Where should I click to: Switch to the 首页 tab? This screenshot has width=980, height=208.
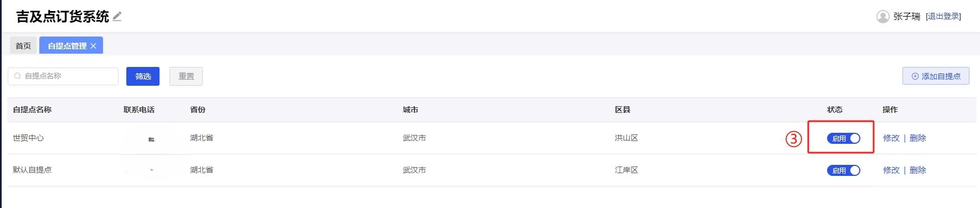23,46
